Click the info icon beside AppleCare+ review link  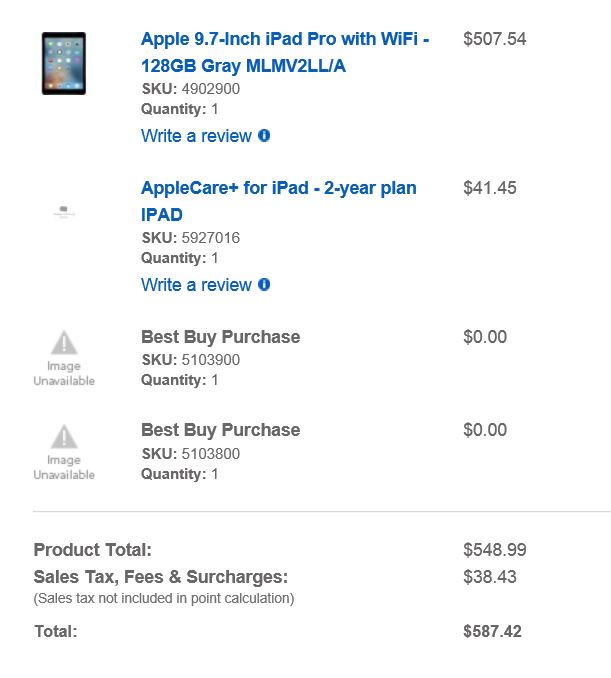tap(264, 284)
